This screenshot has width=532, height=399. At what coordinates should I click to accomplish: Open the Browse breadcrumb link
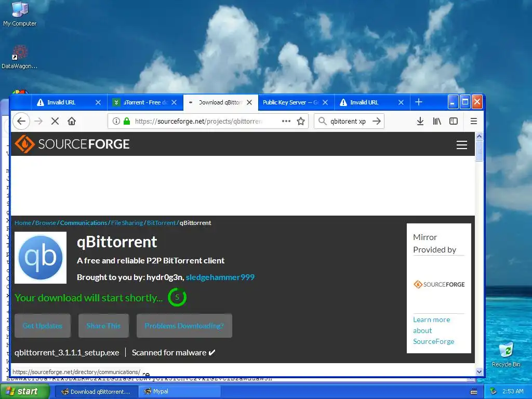point(46,223)
